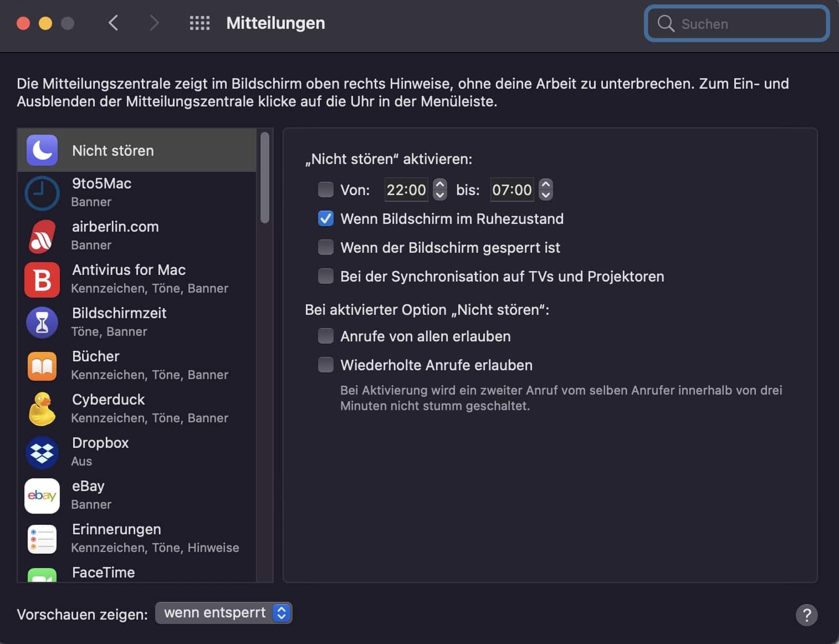Image resolution: width=839 pixels, height=644 pixels.
Task: Go forward with the right chevron
Action: coord(154,23)
